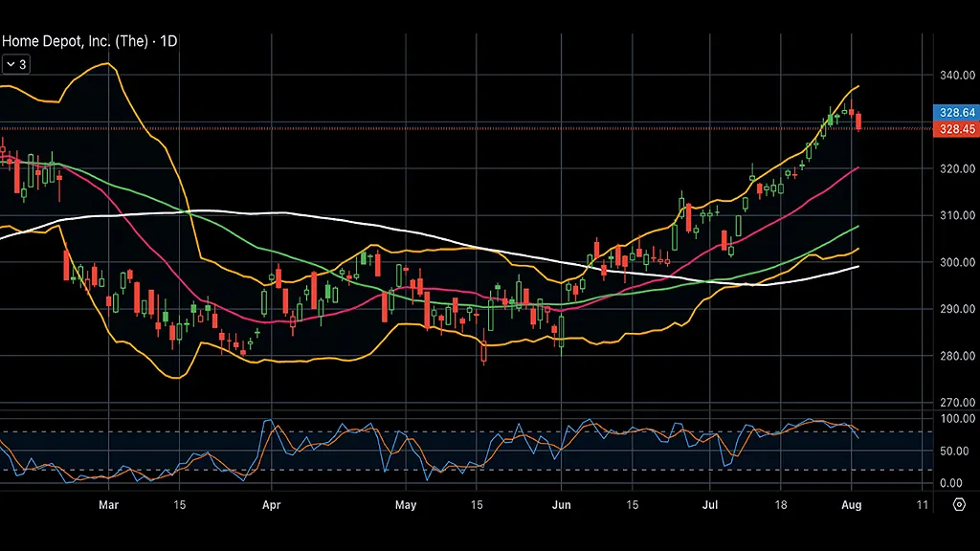The image size is (980, 551).
Task: Click the 340.00 price axis label
Action: pyautogui.click(x=957, y=75)
